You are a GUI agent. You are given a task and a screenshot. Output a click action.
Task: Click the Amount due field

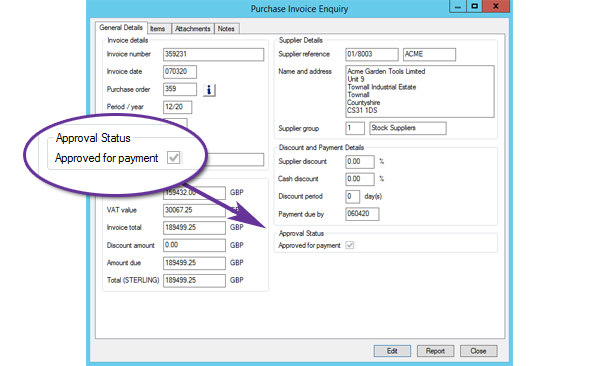(x=194, y=263)
